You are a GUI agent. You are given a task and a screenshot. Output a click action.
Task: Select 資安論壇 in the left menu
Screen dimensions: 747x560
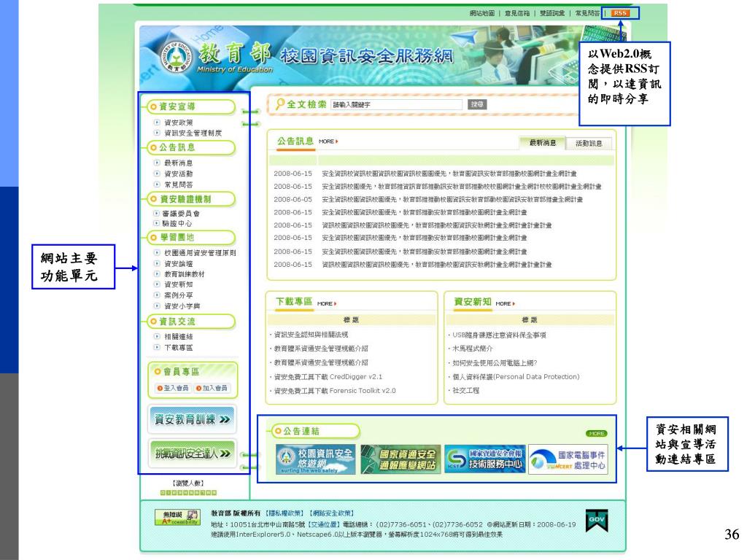pos(179,263)
